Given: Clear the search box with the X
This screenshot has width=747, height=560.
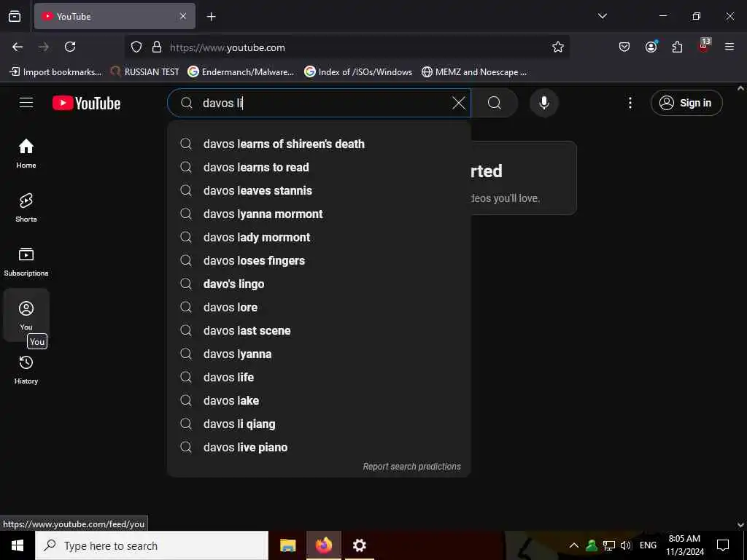Looking at the screenshot, I should (x=458, y=103).
